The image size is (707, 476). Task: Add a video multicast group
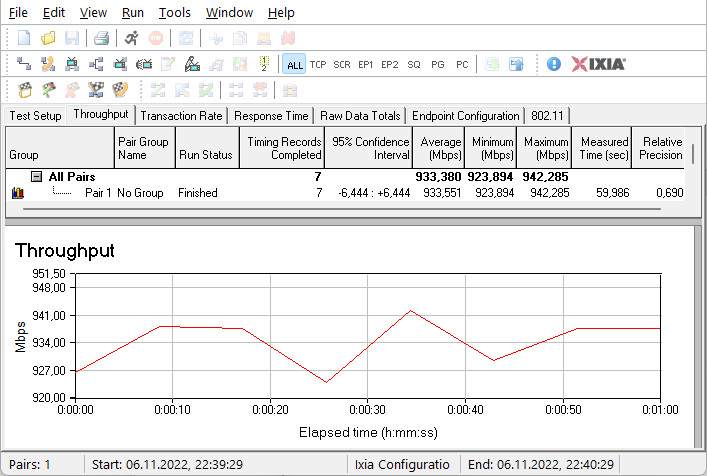pos(120,64)
